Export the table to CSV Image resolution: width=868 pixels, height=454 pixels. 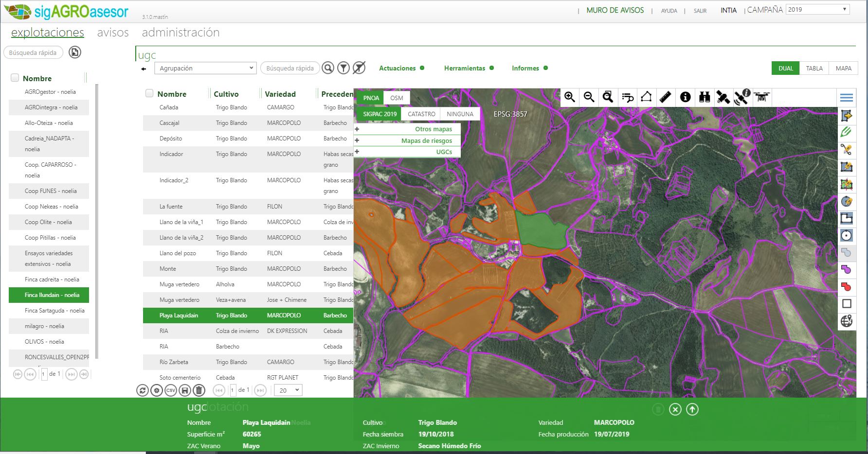(170, 390)
